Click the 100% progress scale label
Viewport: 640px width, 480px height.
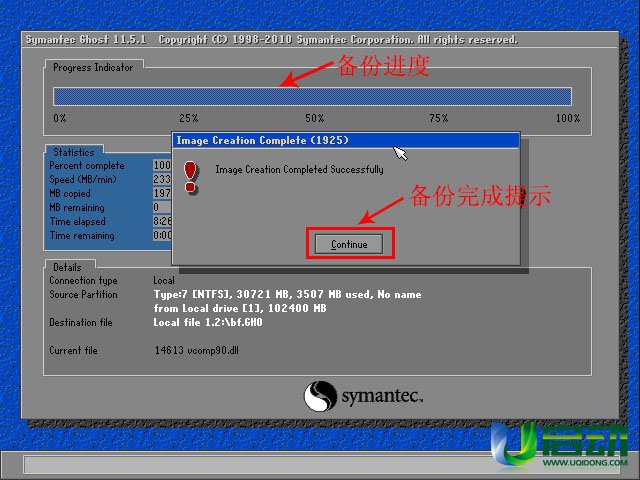point(568,118)
